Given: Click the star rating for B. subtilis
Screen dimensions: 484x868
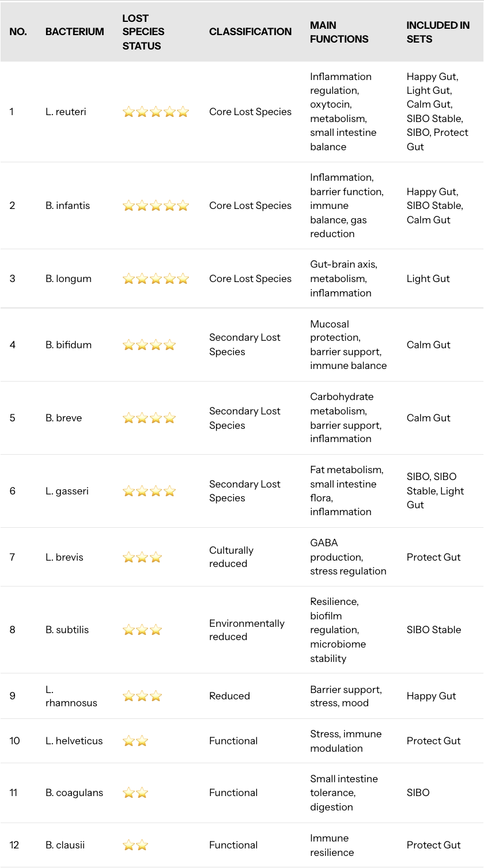Looking at the screenshot, I should tap(142, 630).
